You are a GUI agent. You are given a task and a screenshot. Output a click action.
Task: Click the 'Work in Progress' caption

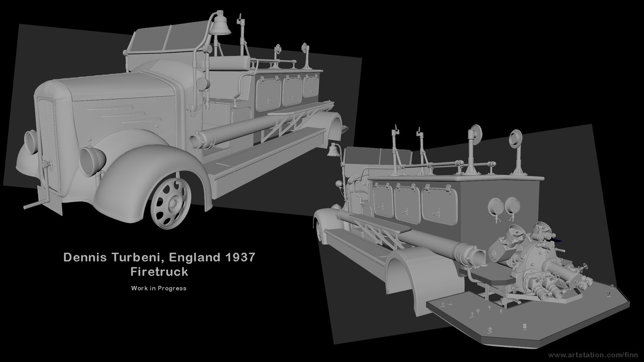159,289
